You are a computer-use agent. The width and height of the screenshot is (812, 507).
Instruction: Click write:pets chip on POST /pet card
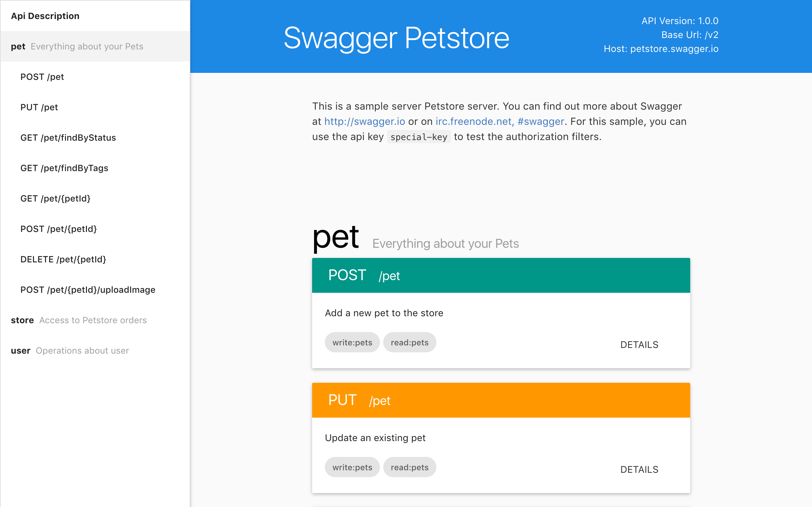click(352, 342)
